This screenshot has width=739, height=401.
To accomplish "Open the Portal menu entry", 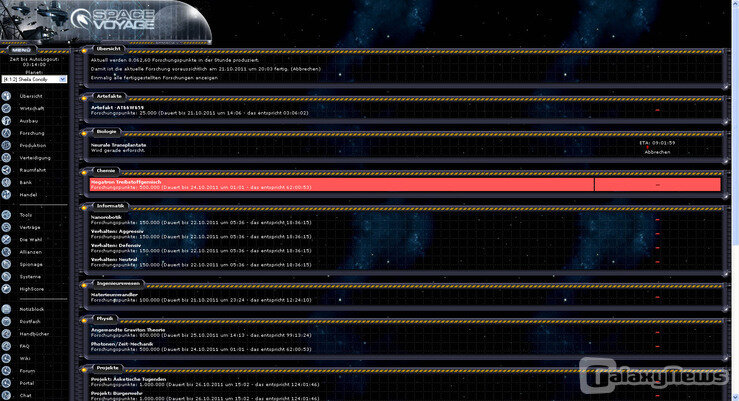I will click(x=27, y=383).
